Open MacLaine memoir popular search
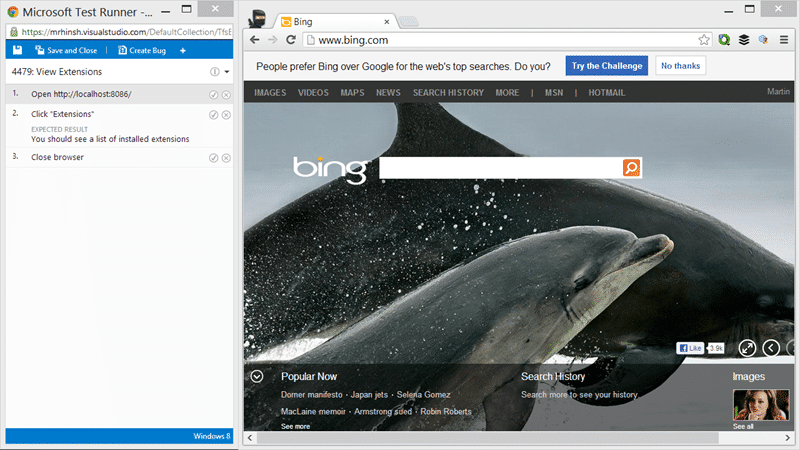The height and width of the screenshot is (450, 800). pos(313,411)
